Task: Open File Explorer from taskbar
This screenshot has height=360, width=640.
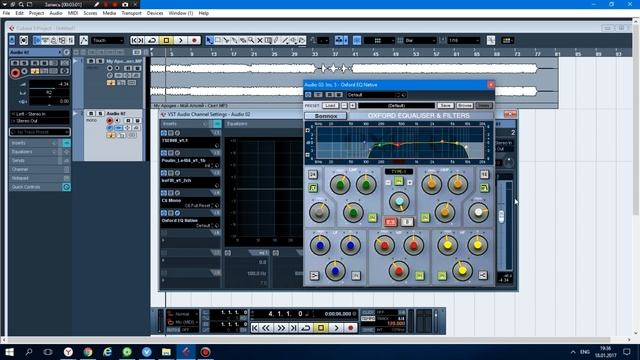Action: coord(166,351)
